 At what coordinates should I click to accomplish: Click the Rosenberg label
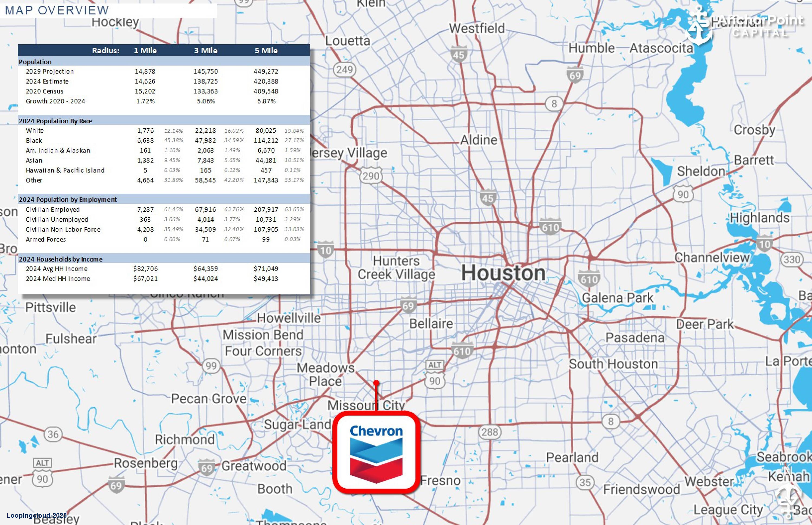(146, 464)
